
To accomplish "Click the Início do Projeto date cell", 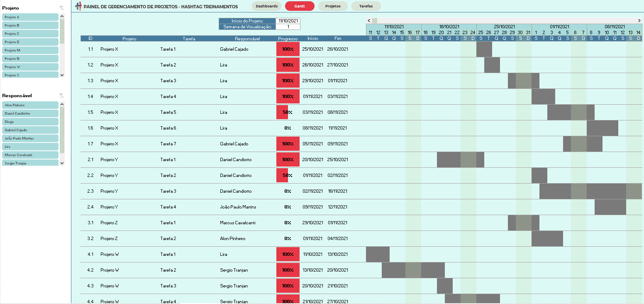I will click(288, 21).
